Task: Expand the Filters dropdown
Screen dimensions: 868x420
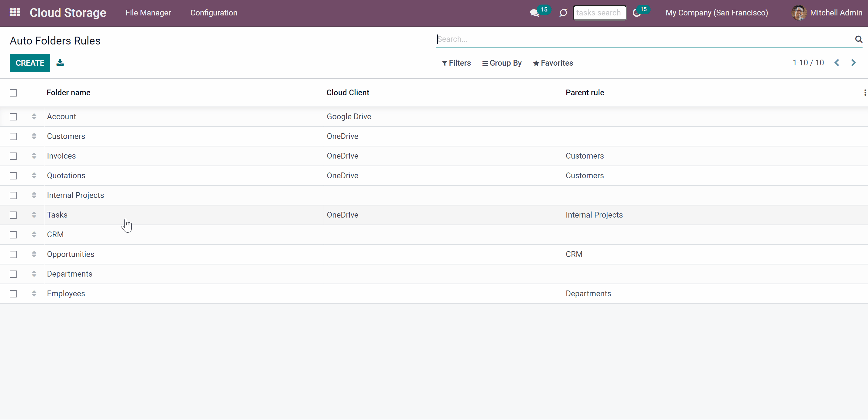Action: click(x=456, y=63)
